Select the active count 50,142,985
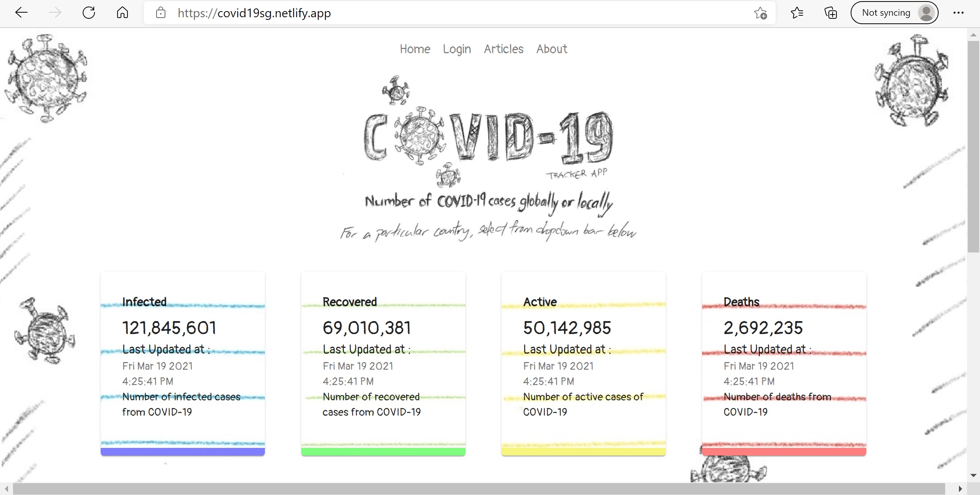980x495 pixels. (x=567, y=328)
